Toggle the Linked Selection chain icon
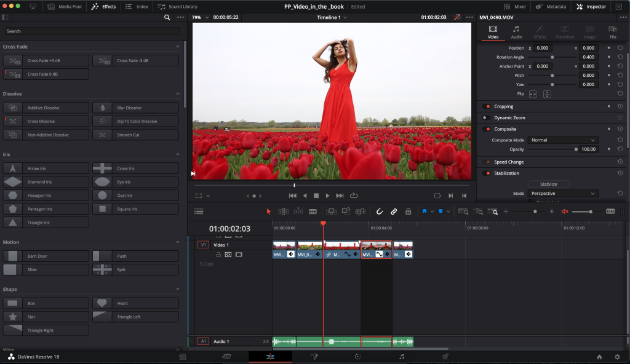The width and height of the screenshot is (630, 364). 394,212
